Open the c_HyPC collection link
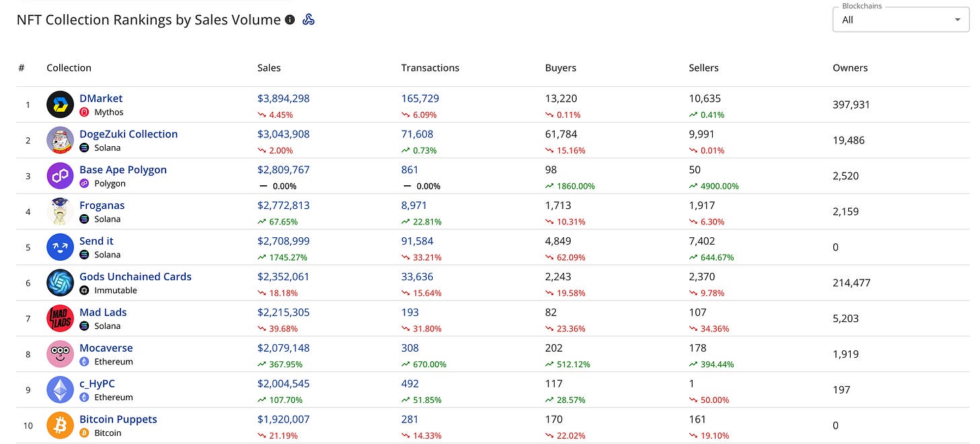The image size is (980, 444). coord(97,384)
